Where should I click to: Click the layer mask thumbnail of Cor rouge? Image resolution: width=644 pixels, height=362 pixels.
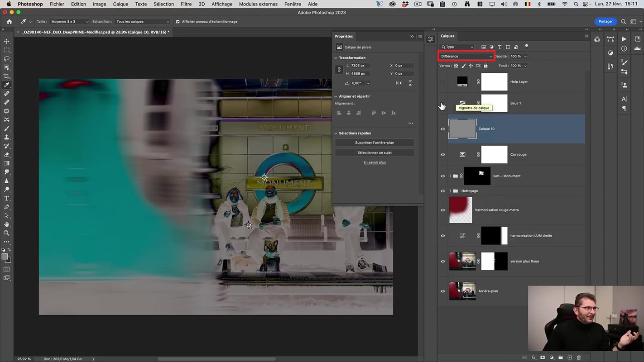[494, 155]
